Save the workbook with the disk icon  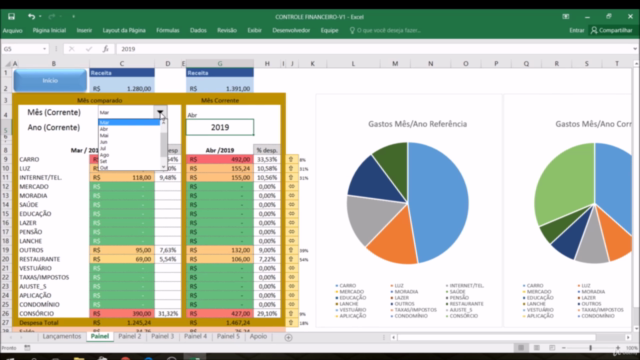(11, 17)
